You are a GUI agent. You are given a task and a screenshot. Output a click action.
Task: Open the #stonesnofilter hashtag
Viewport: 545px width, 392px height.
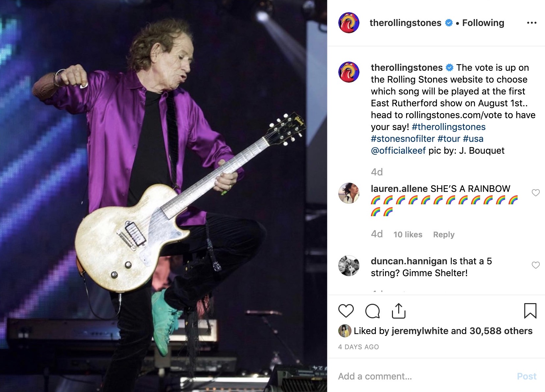pos(402,139)
